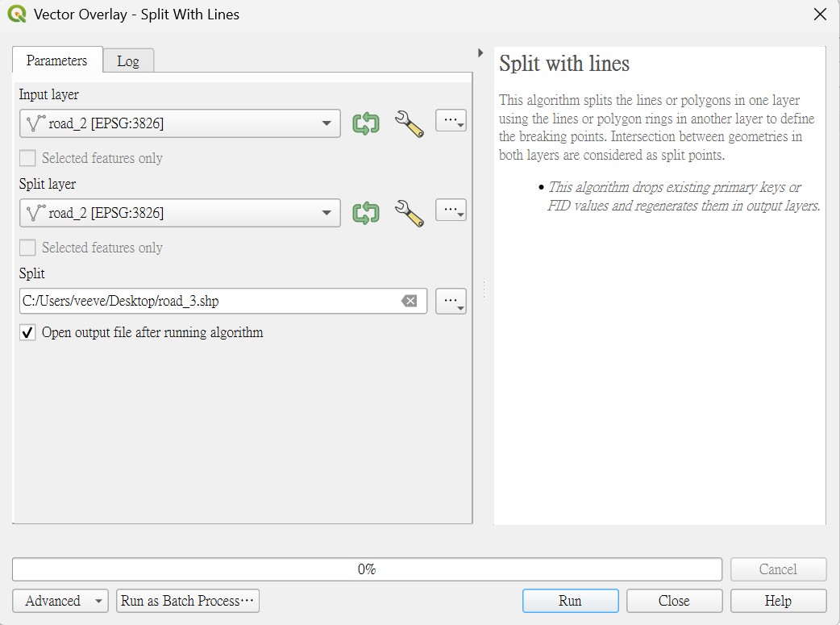Collapse help panel with arrow toggle
840x625 pixels.
coord(480,52)
